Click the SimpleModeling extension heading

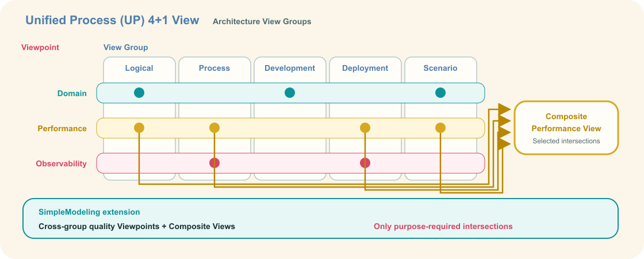point(89,212)
